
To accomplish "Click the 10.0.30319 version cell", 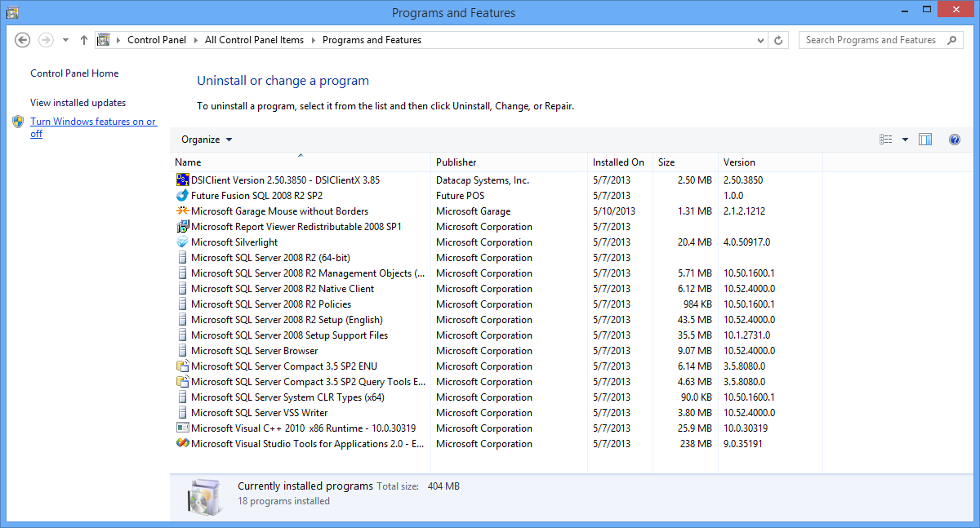I will click(x=746, y=428).
